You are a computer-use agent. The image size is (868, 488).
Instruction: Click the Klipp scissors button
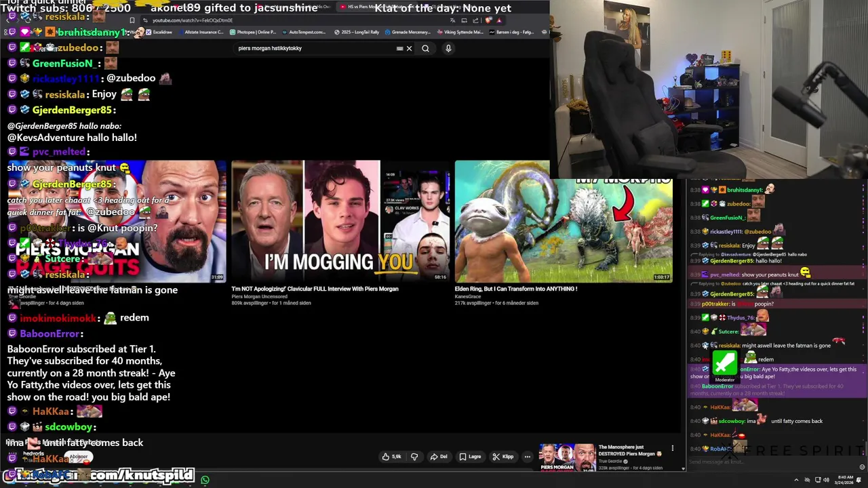click(503, 457)
